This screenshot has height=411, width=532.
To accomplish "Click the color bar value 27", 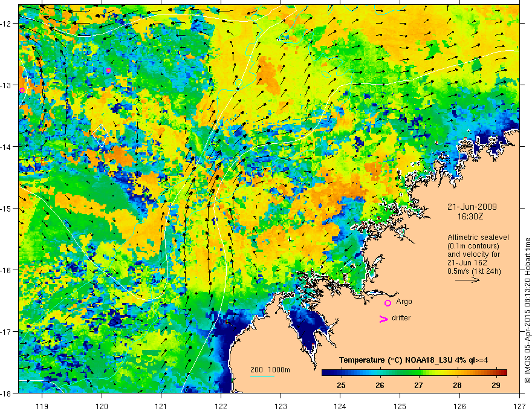I will (x=418, y=385).
